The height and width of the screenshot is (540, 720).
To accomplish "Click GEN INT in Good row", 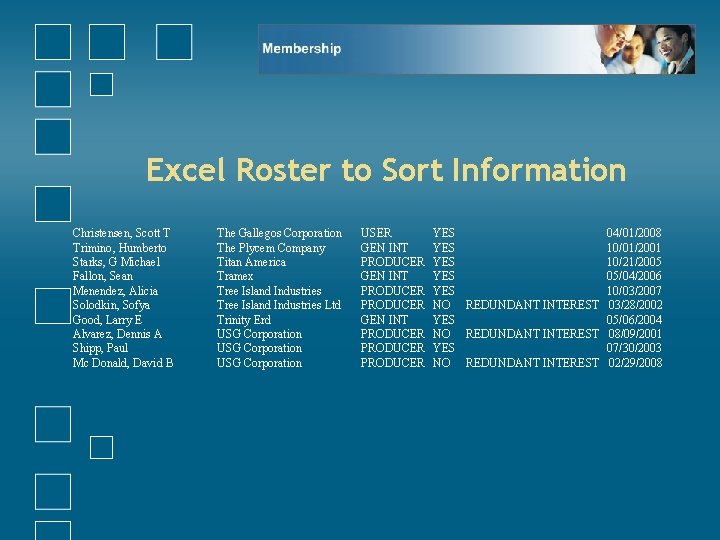I will pyautogui.click(x=384, y=320).
